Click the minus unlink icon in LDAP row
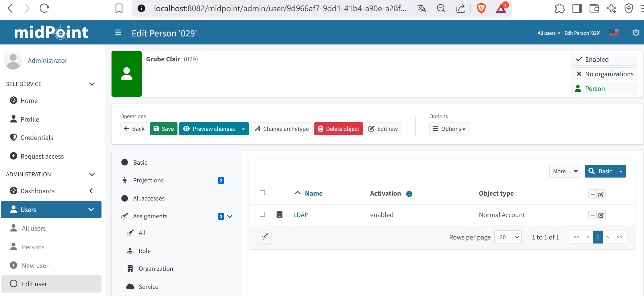The width and height of the screenshot is (644, 296). (593, 215)
